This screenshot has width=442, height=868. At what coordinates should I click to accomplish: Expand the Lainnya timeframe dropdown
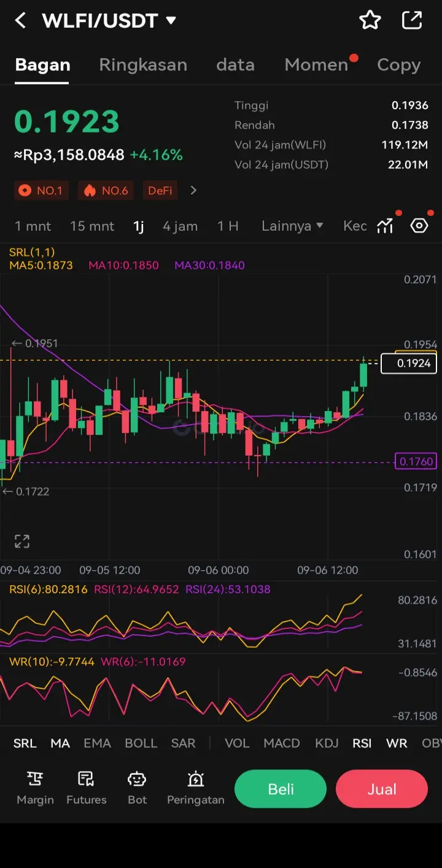pyautogui.click(x=292, y=226)
